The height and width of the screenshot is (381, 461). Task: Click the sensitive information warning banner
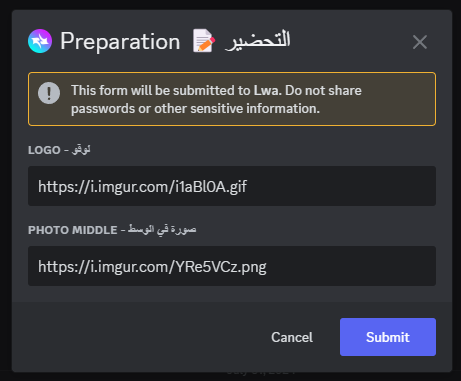(x=232, y=99)
